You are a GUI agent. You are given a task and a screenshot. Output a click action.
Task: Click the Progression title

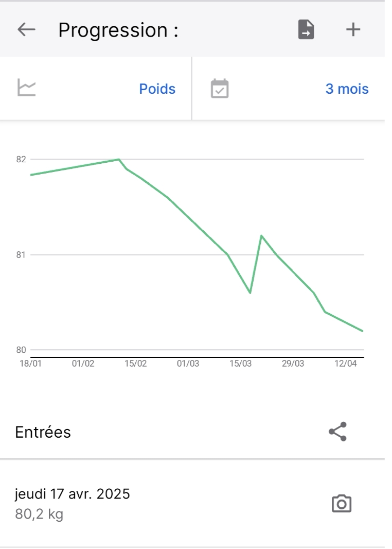coord(118,30)
